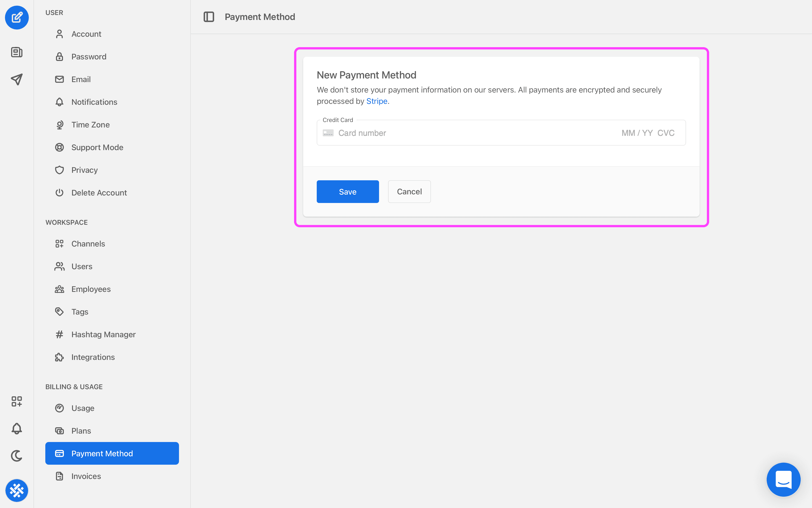The height and width of the screenshot is (508, 812).
Task: Open Hashtag Manager
Action: [x=112, y=335]
